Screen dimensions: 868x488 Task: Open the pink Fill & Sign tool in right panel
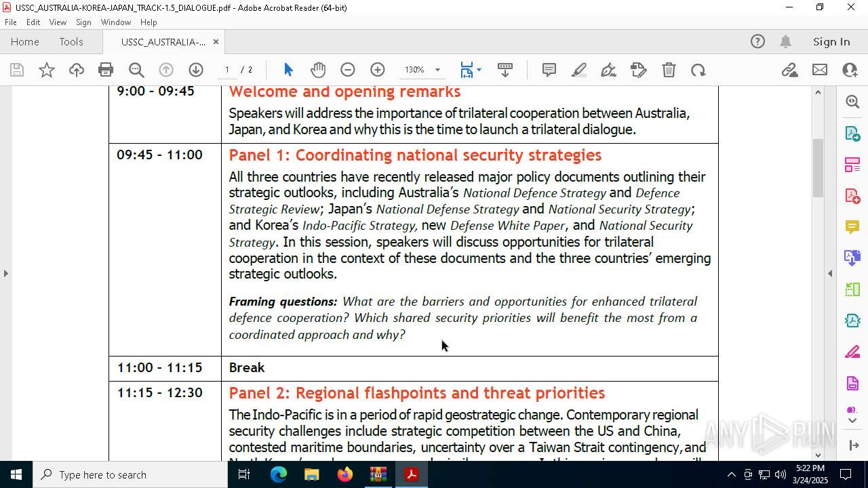[x=852, y=352]
